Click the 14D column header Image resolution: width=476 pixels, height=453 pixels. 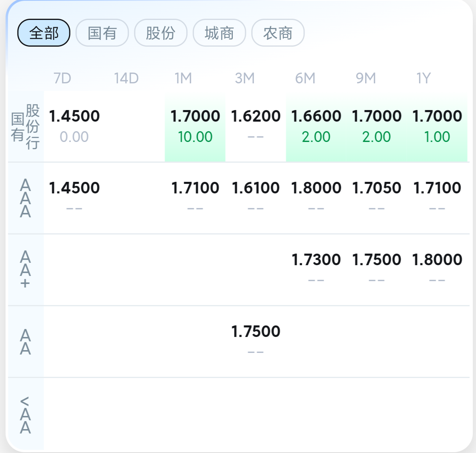click(x=126, y=78)
